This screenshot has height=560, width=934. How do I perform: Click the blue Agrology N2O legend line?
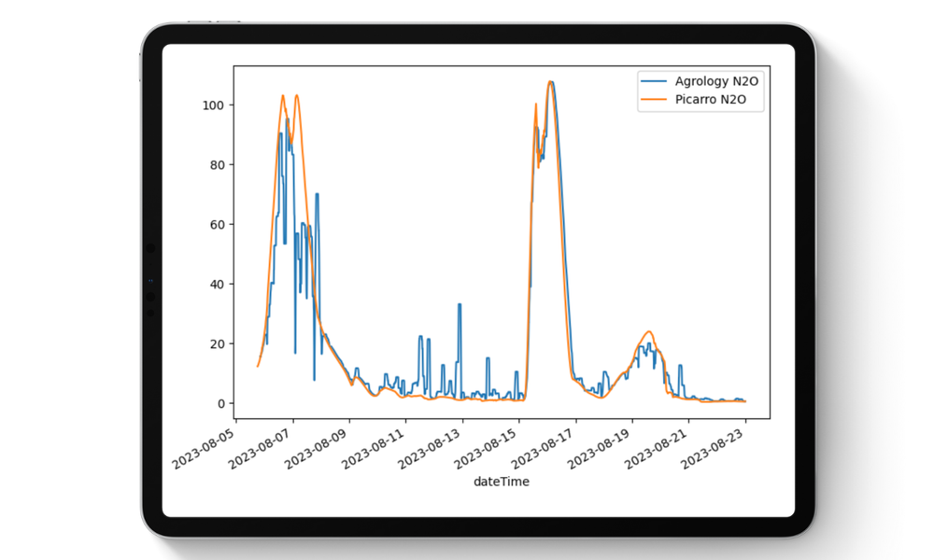pyautogui.click(x=653, y=81)
